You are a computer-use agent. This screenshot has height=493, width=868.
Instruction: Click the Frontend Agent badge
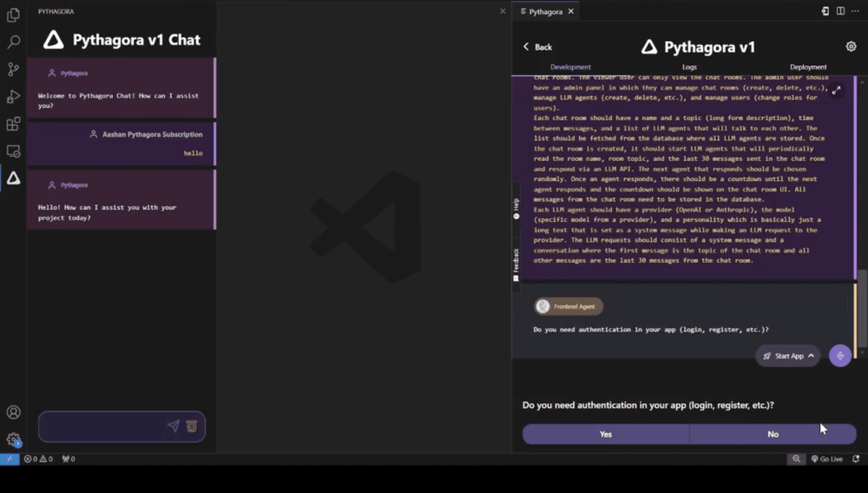point(569,306)
